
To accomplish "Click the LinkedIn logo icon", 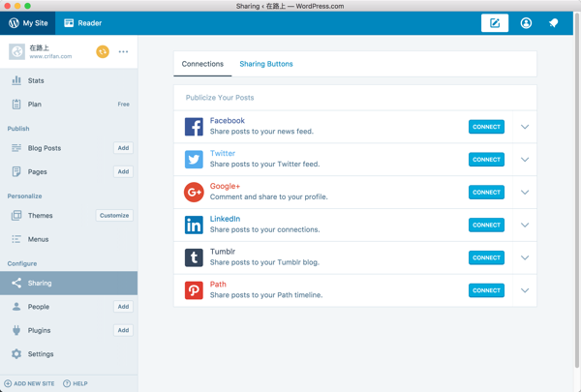I will click(x=194, y=225).
